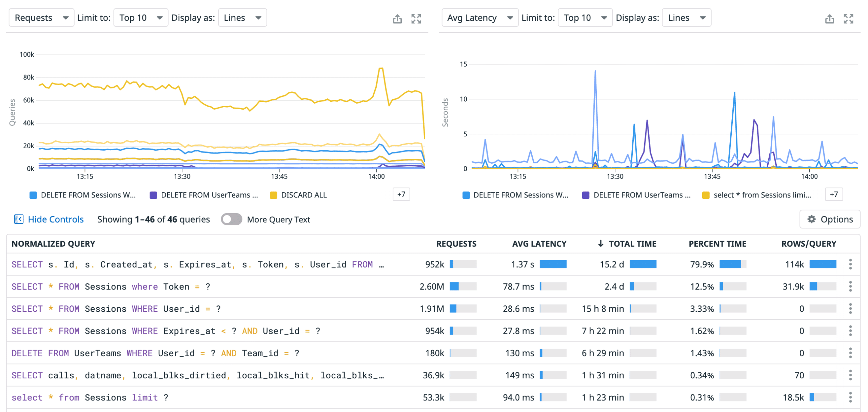
Task: Open the Avg Latency metric dropdown
Action: click(479, 18)
